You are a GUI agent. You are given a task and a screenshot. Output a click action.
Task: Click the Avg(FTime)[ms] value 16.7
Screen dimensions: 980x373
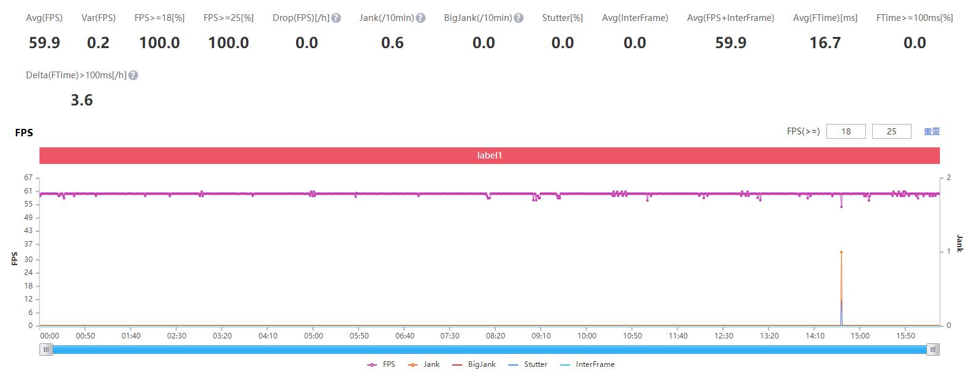(x=825, y=43)
